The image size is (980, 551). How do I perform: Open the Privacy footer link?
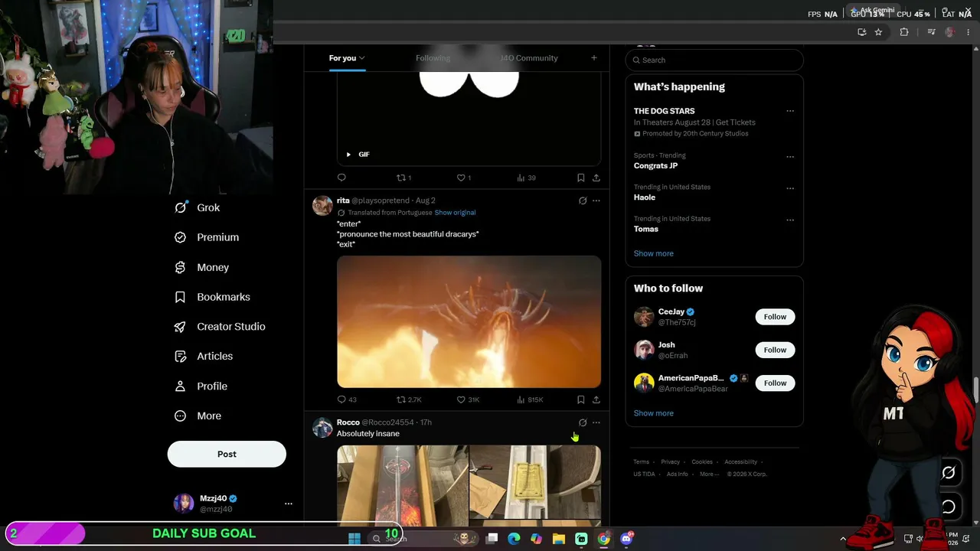point(670,462)
